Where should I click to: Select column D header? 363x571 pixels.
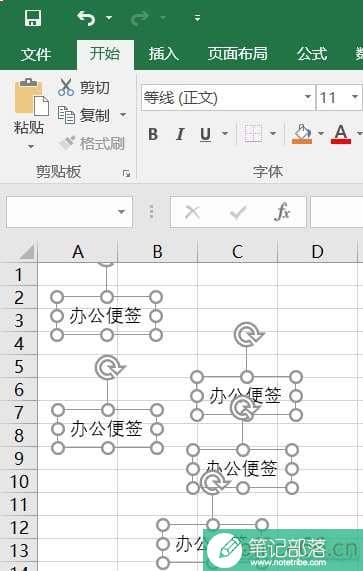317,252
